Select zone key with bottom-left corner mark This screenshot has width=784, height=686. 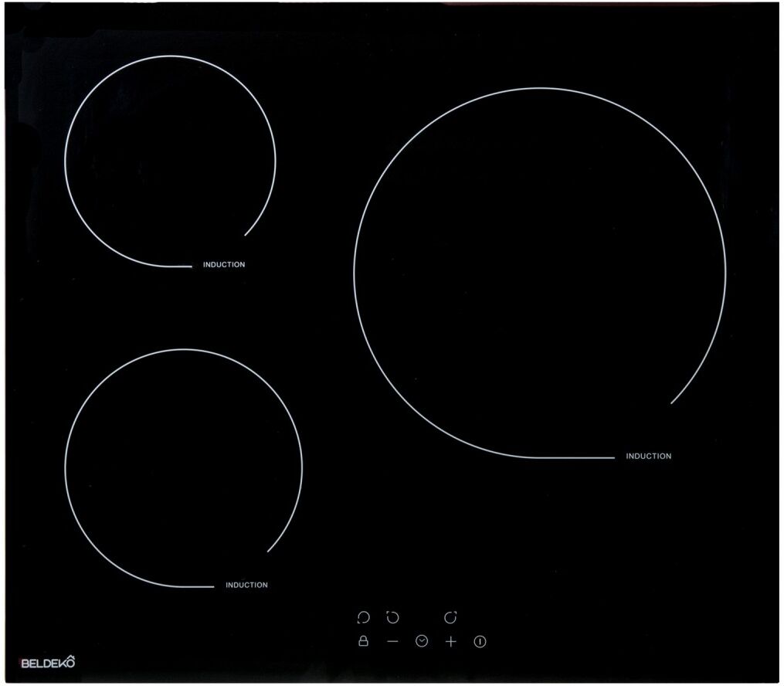363,616
